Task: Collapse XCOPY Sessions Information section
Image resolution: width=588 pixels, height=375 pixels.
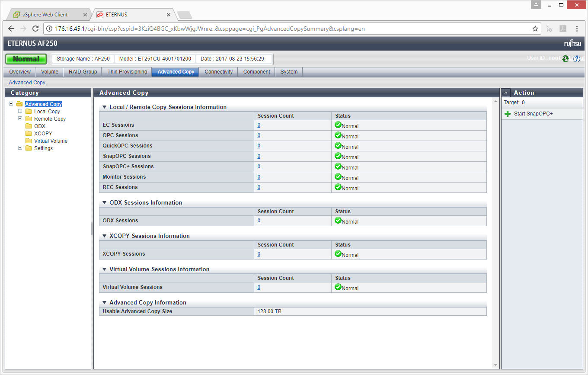Action: click(x=104, y=236)
